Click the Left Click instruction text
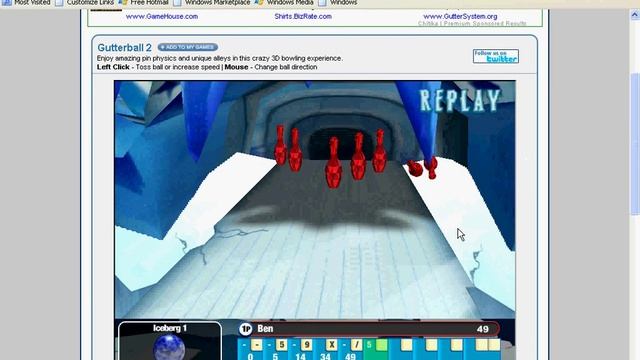Screen dimensions: 640x360 (x=113, y=67)
